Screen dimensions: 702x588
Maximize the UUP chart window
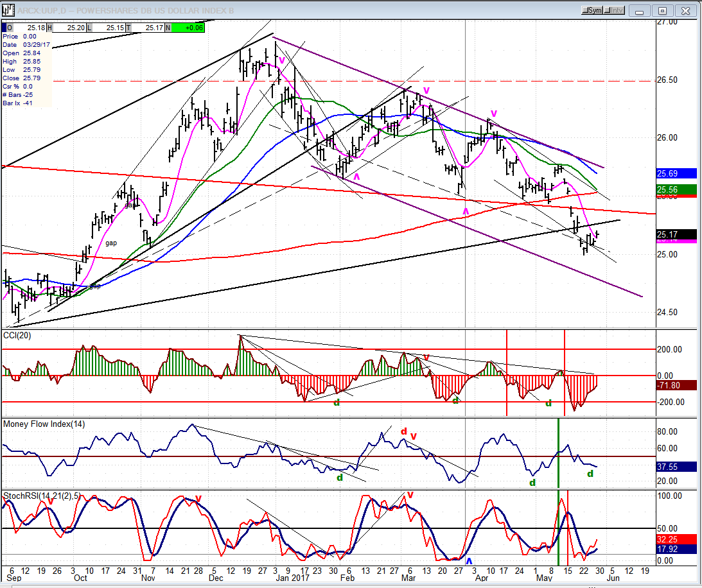[x=663, y=10]
